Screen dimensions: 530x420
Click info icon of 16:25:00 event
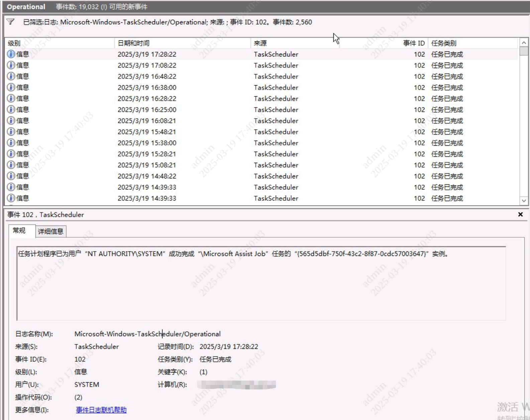coord(11,110)
